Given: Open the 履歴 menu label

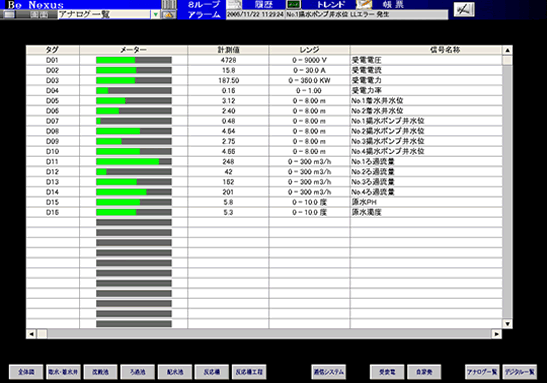Looking at the screenshot, I should point(264,5).
